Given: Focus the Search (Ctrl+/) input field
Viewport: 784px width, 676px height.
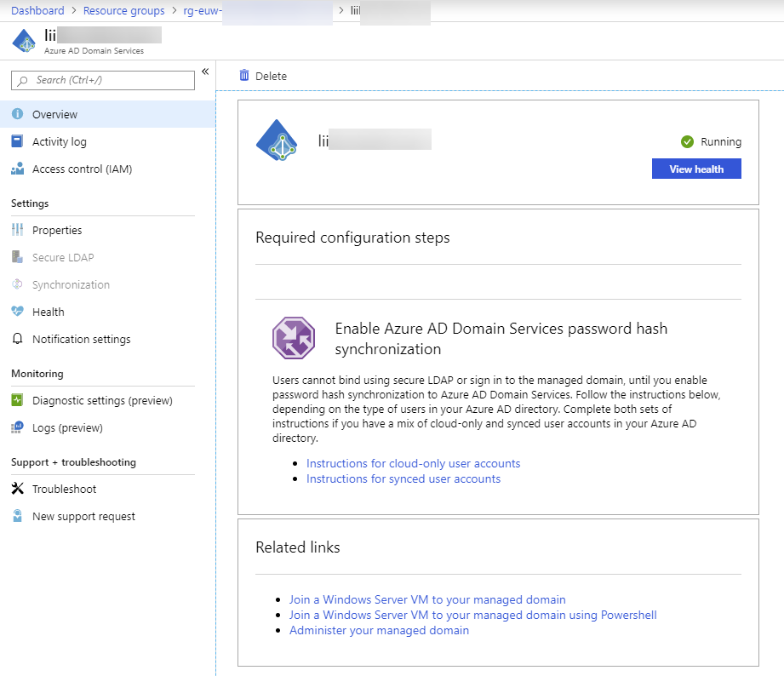Looking at the screenshot, I should tap(103, 80).
